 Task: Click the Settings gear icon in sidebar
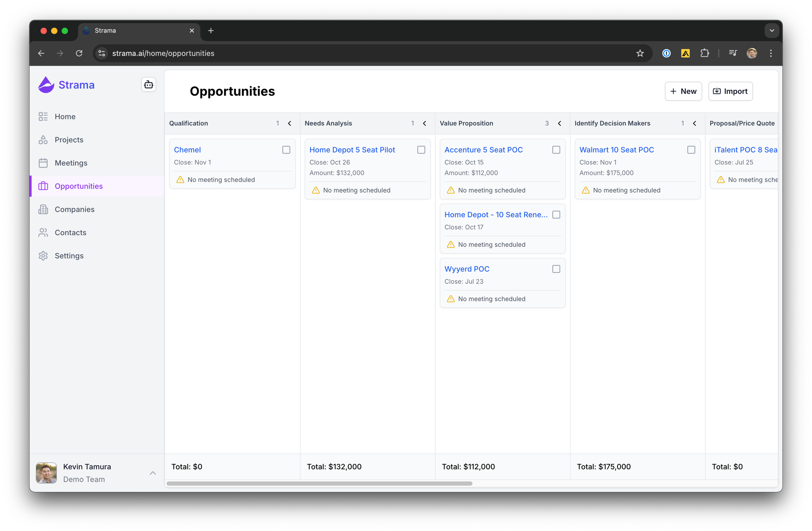[x=43, y=256]
